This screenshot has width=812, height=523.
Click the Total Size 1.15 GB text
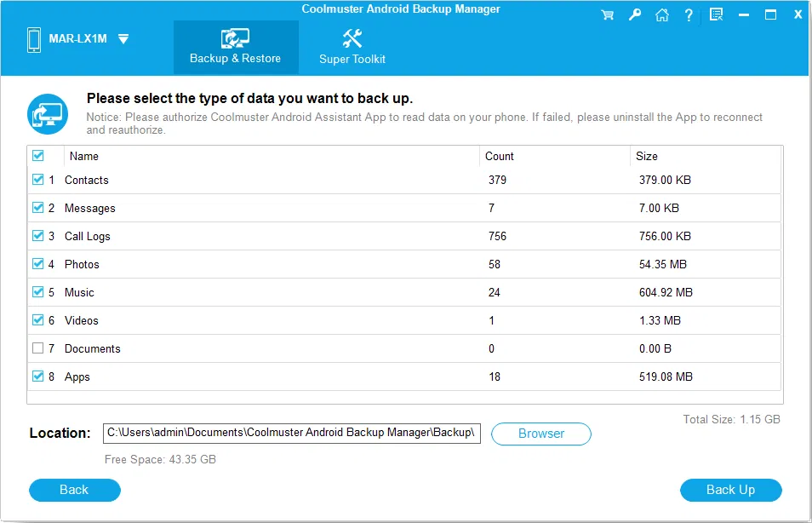coord(731,419)
